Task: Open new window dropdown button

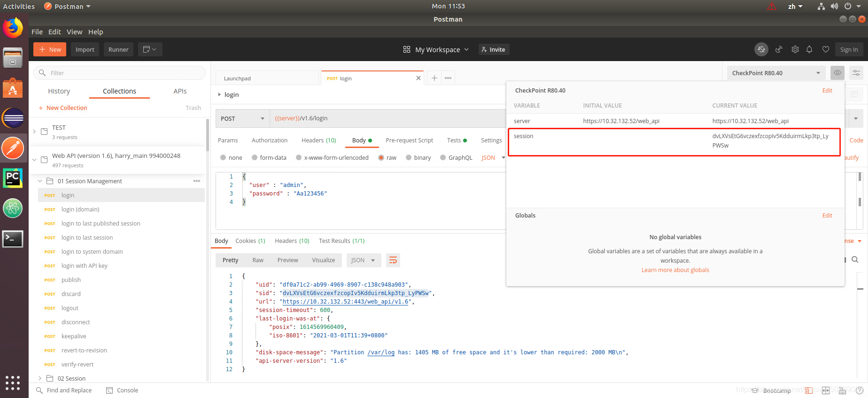Action: [150, 49]
